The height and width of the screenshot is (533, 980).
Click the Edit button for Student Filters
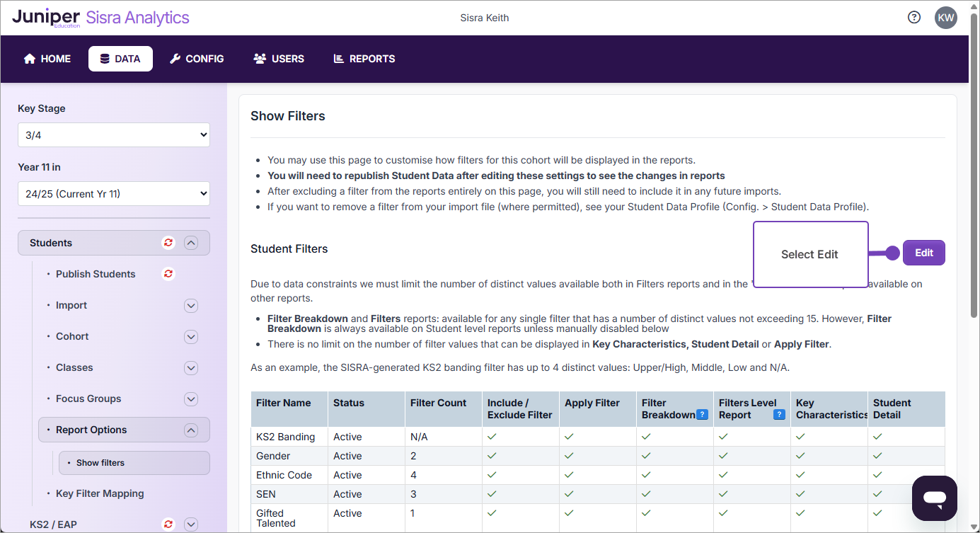pyautogui.click(x=923, y=252)
